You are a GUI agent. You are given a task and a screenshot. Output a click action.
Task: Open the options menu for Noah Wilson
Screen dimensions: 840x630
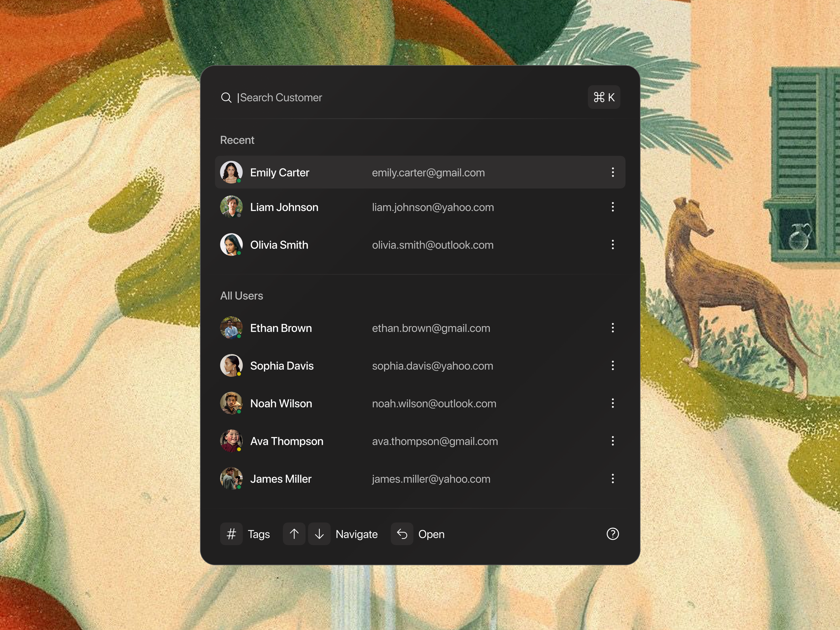[612, 403]
